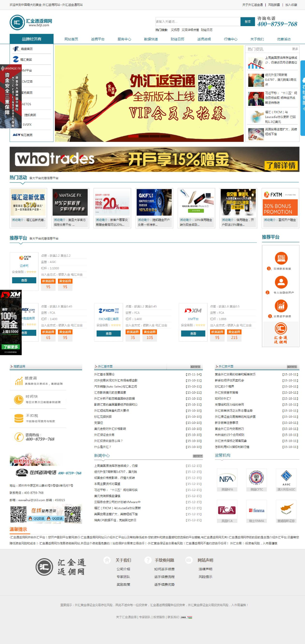Open the 澳大利亚ASIC regulator logo
Screen dimensions: 305x644
click(286, 478)
